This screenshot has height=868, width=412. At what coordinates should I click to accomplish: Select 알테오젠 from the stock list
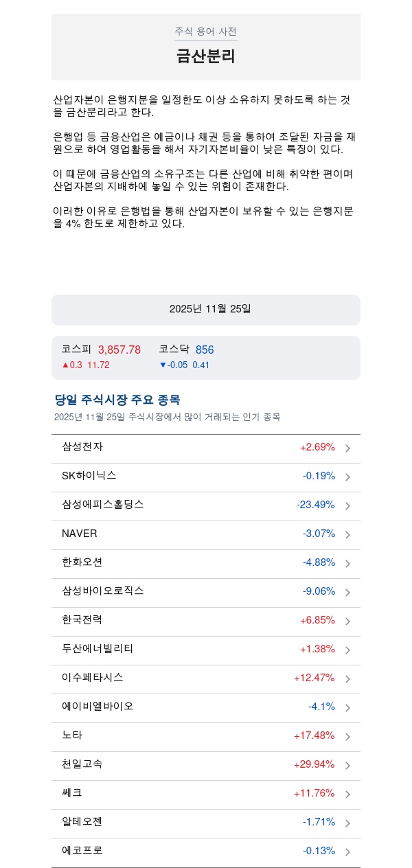click(x=82, y=821)
